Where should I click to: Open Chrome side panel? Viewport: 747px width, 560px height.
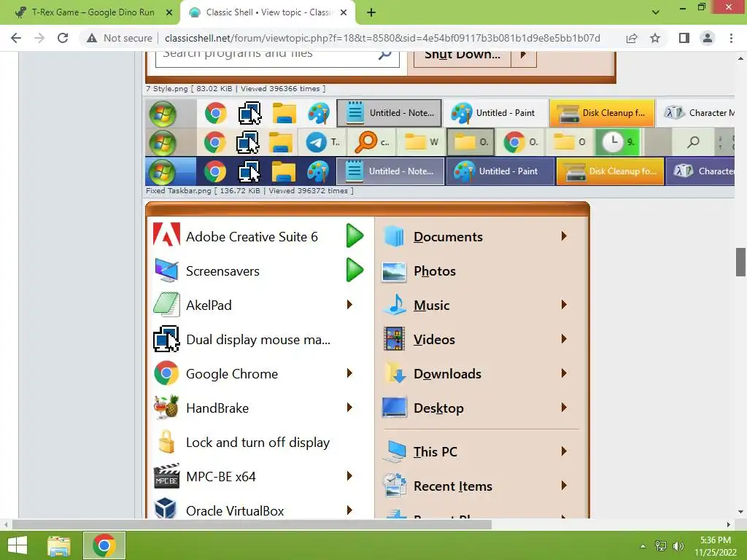pyautogui.click(x=684, y=38)
